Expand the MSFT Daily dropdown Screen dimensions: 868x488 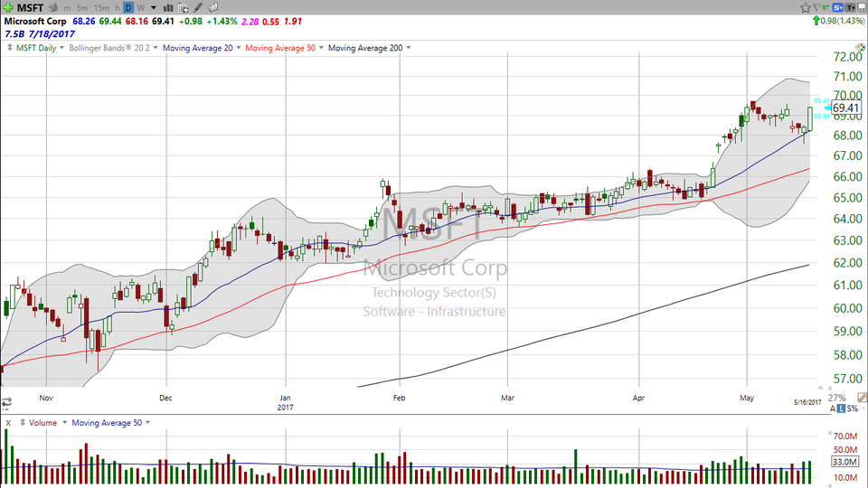coord(61,48)
